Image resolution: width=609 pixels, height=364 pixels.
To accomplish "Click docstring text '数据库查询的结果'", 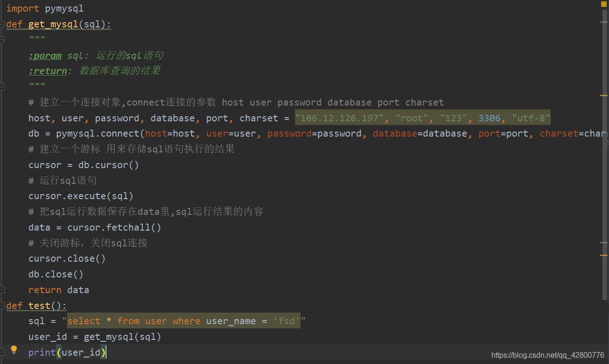I will coord(120,71).
